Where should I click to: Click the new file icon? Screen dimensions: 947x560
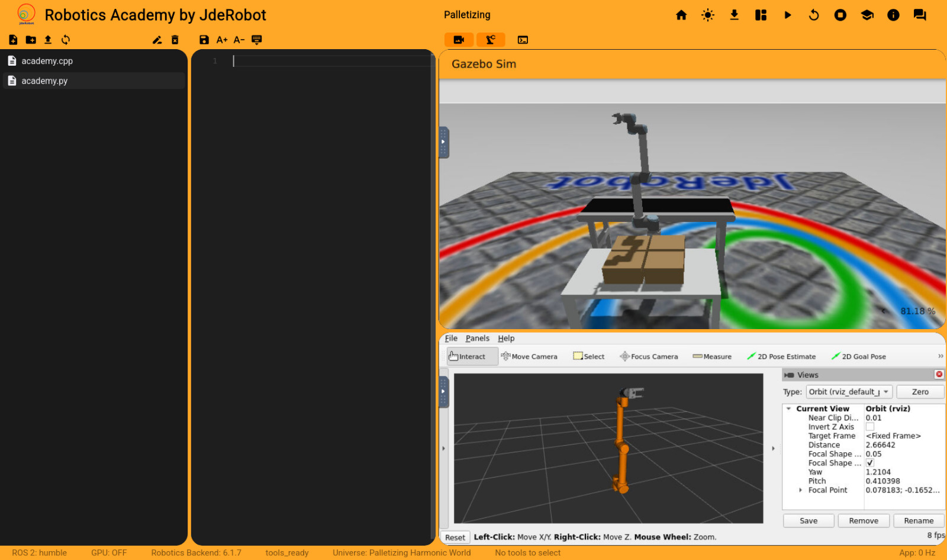click(x=13, y=40)
